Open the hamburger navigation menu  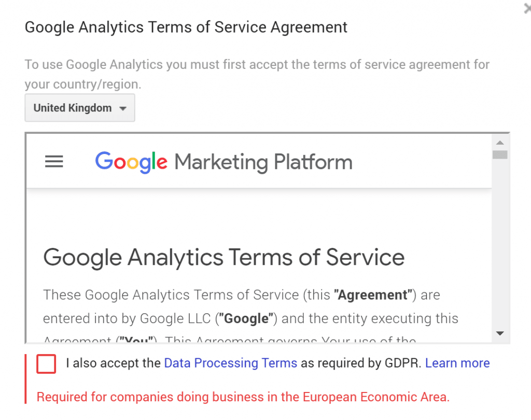54,161
